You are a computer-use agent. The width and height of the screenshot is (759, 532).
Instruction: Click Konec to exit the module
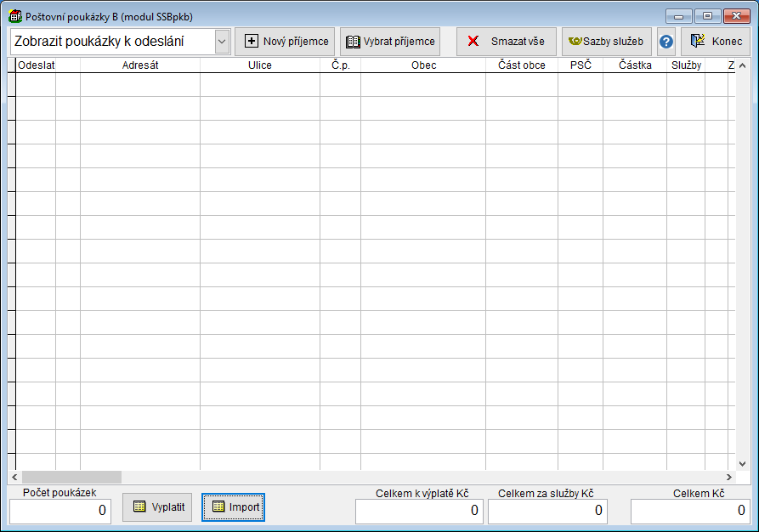(715, 42)
